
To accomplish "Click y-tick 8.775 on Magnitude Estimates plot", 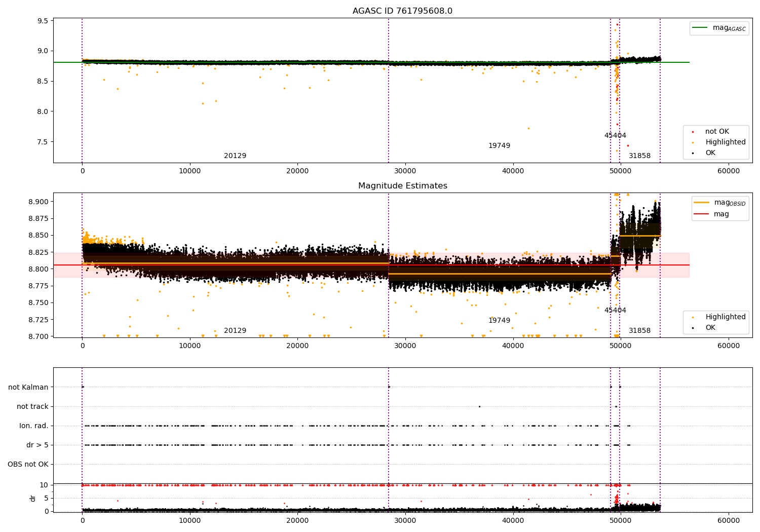I will [x=39, y=286].
